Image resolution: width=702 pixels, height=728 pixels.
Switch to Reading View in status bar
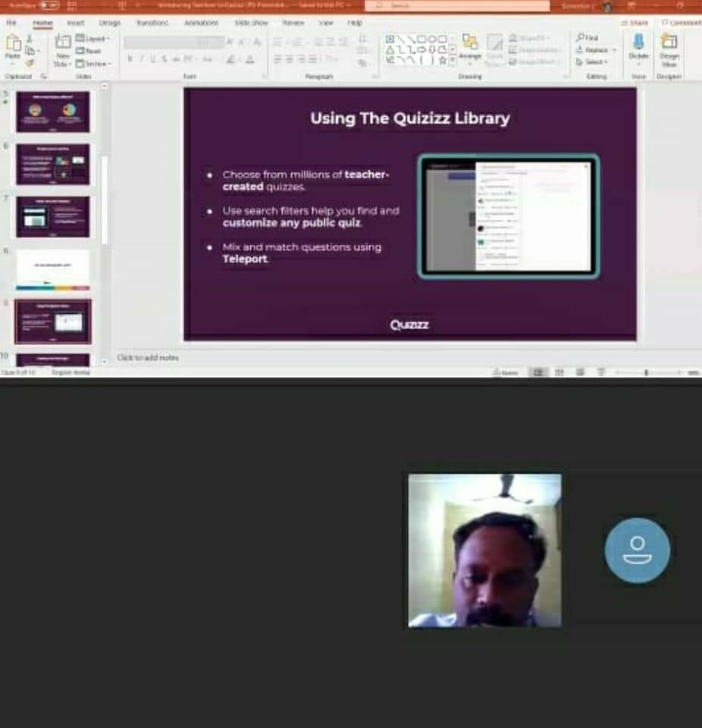581,372
